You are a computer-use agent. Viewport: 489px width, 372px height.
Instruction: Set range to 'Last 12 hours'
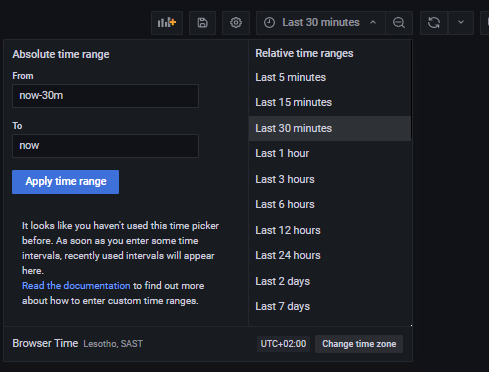[330, 230]
